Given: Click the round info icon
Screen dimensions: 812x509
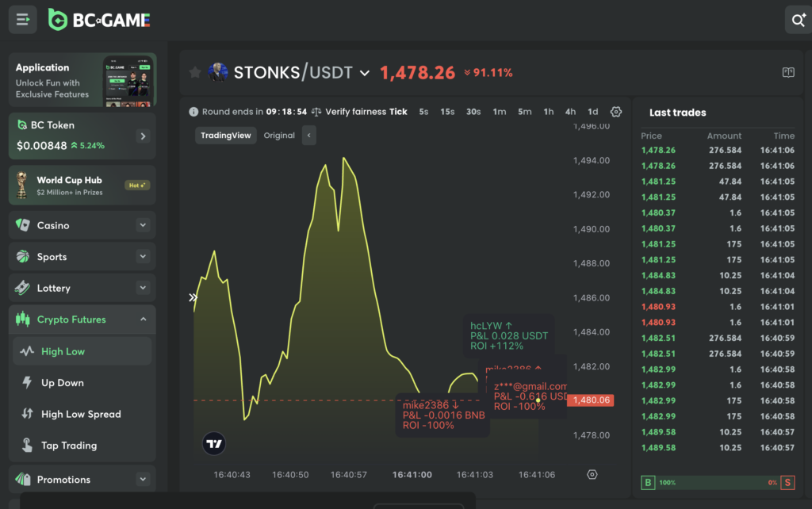Looking at the screenshot, I should click(x=193, y=112).
